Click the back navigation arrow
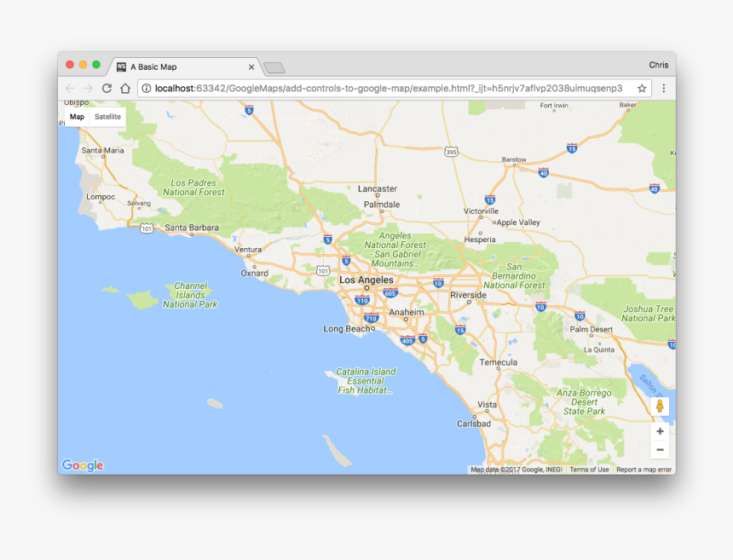 69,88
